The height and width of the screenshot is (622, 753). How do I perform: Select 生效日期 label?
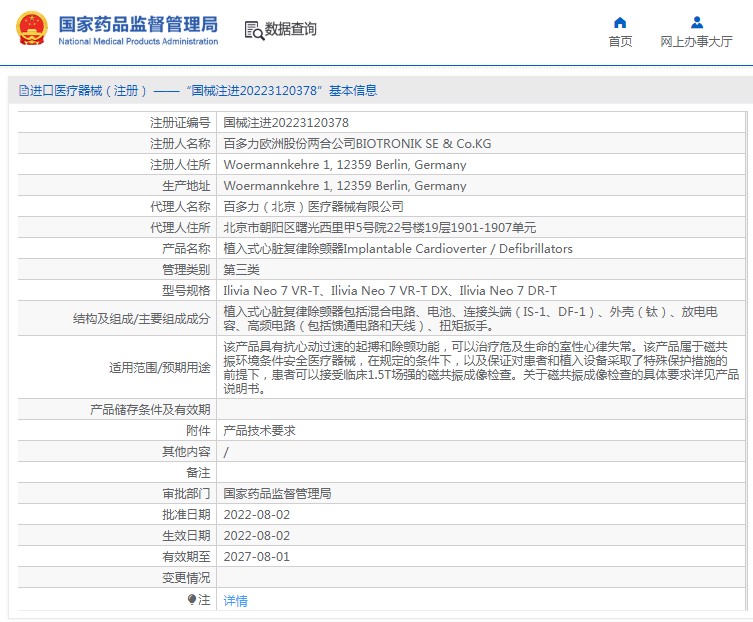pos(186,536)
